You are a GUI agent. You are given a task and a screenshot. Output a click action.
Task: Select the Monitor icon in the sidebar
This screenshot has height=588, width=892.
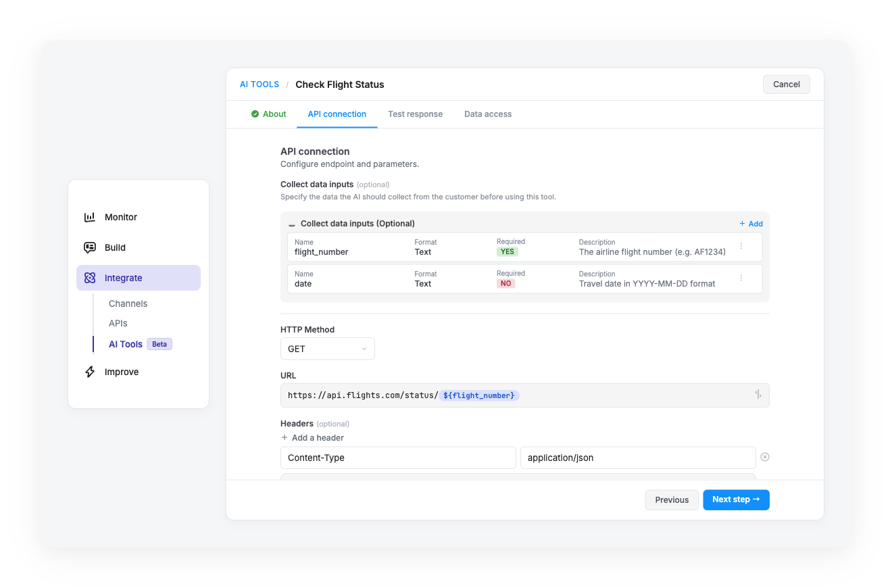(90, 217)
